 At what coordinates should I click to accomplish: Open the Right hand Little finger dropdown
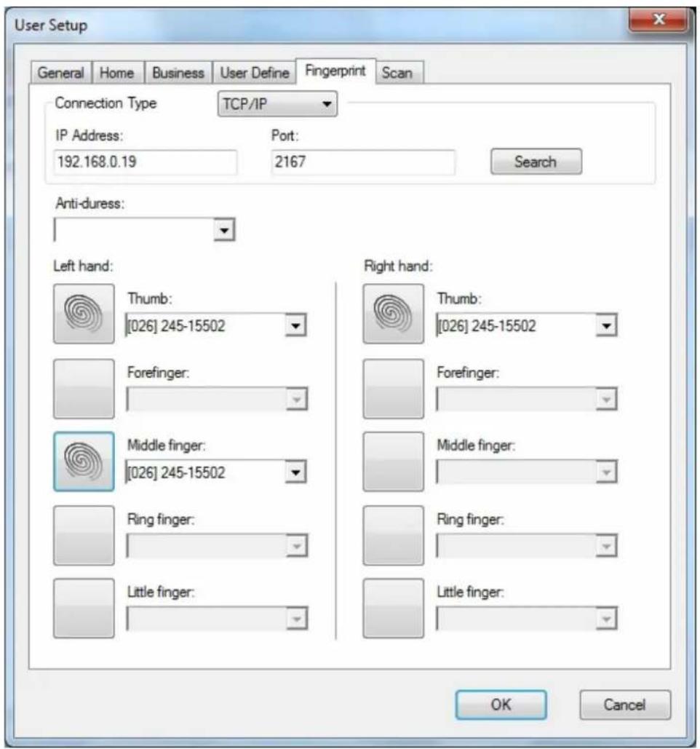tap(606, 619)
